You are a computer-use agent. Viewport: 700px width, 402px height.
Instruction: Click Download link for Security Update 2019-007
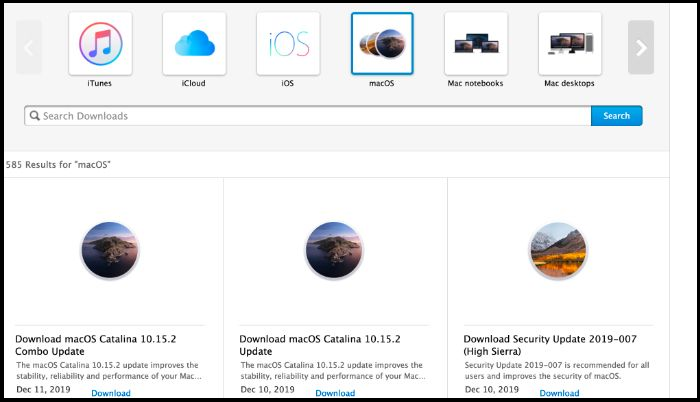pos(559,393)
